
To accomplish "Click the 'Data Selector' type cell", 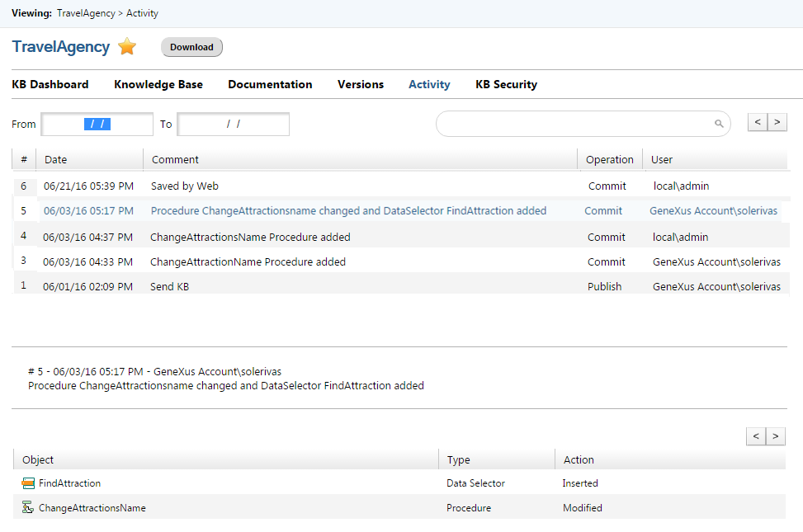I will [x=475, y=483].
